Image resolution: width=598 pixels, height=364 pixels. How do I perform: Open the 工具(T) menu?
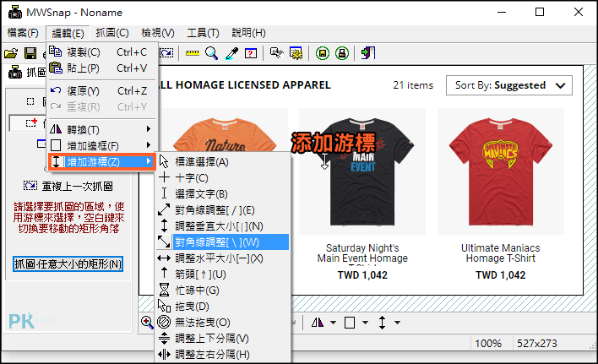[203, 33]
